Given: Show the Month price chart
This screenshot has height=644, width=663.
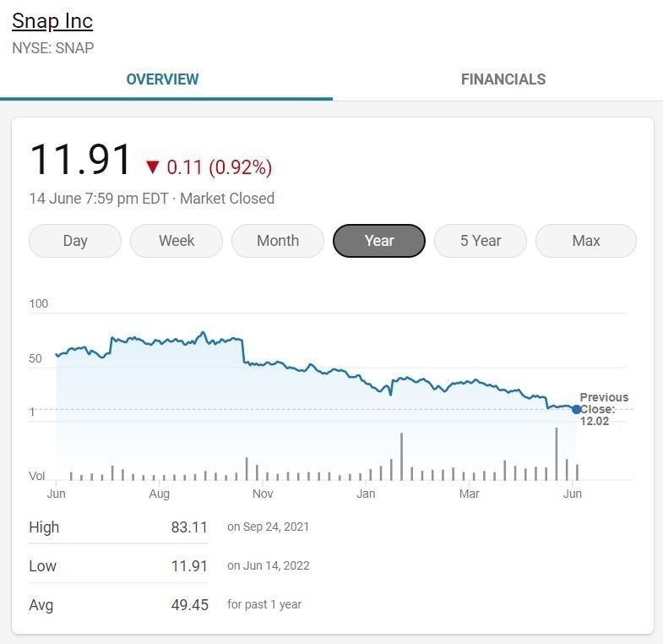Looking at the screenshot, I should click(x=278, y=241).
